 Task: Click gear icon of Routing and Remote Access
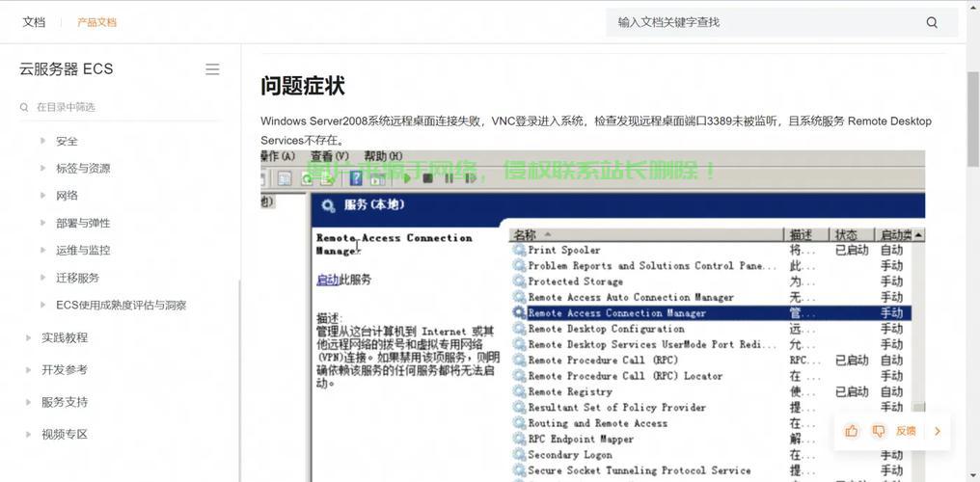(519, 423)
